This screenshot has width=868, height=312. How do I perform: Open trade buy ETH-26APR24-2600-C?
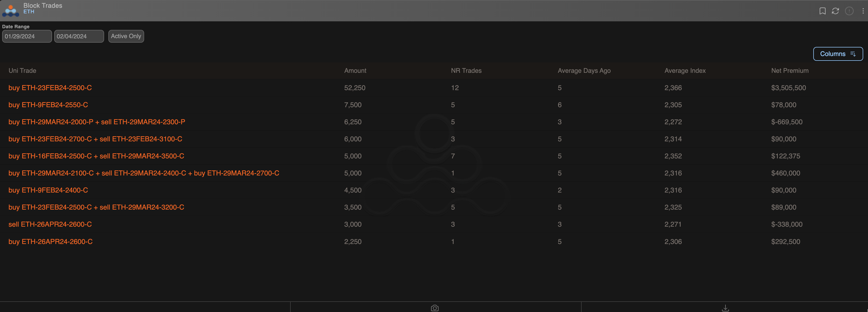pyautogui.click(x=50, y=242)
